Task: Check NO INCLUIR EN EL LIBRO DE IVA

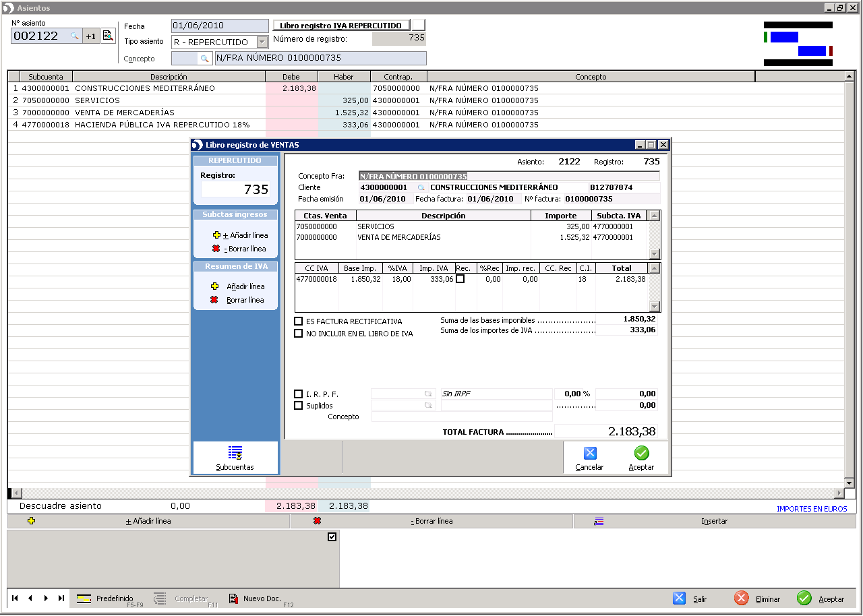Action: pos(299,334)
